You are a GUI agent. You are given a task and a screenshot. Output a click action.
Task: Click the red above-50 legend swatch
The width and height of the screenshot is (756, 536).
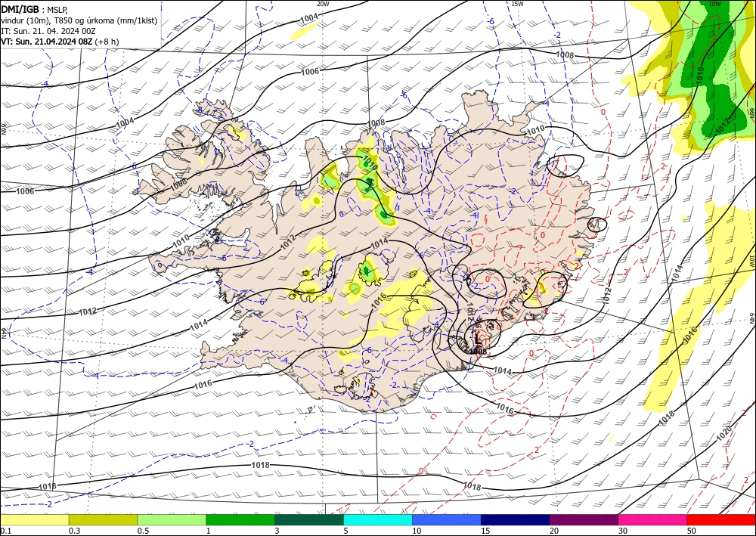(721, 519)
